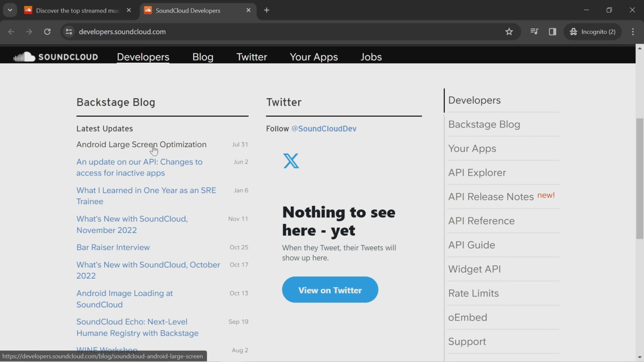Open the Android Large Screen Optimization post
This screenshot has width=644, height=362.
(141, 144)
